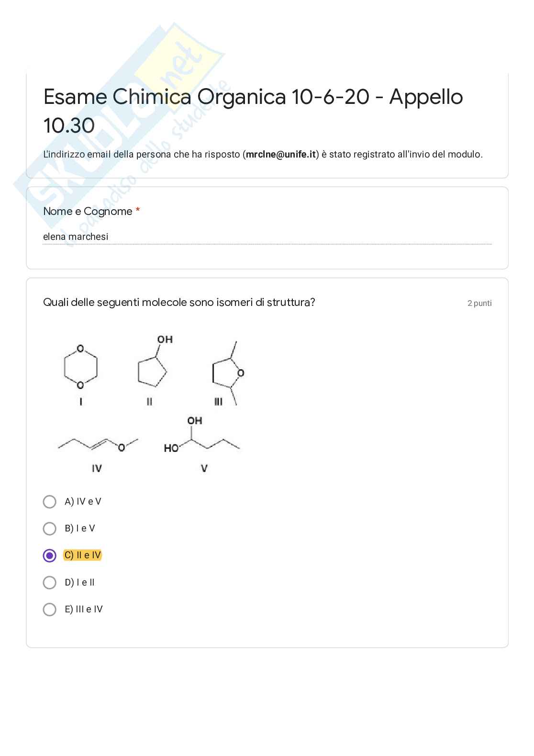Screen dimensions: 534x756
Task: Click the Roman numeral III caption
Action: (x=218, y=402)
